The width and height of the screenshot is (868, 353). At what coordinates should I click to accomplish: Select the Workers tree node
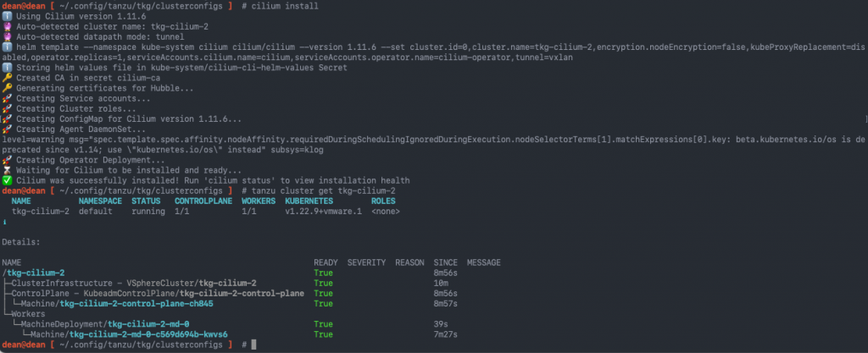coord(23,314)
